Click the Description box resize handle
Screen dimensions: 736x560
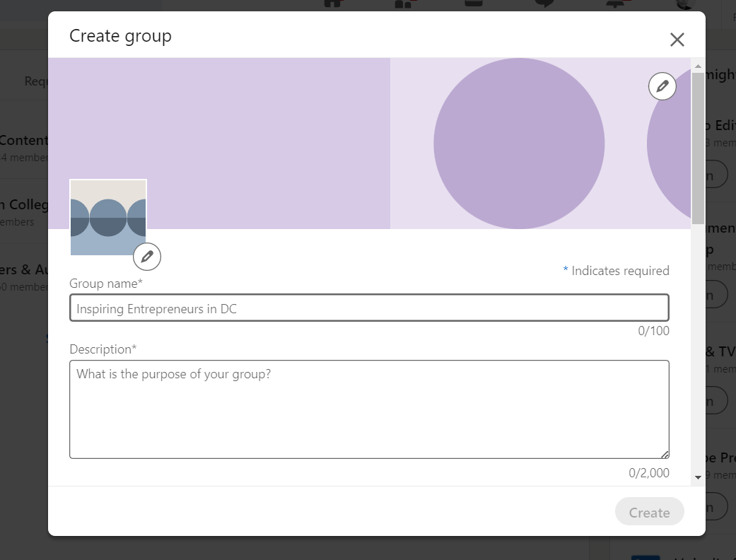(665, 455)
